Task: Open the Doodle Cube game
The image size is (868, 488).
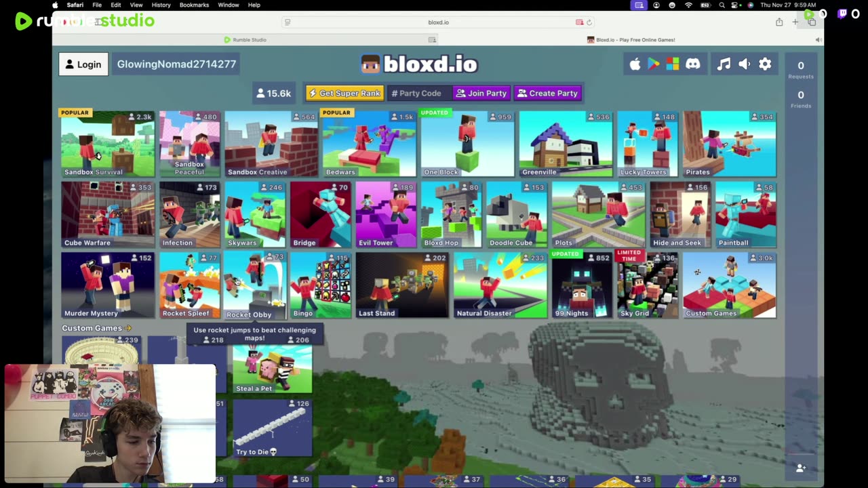Action: click(516, 215)
